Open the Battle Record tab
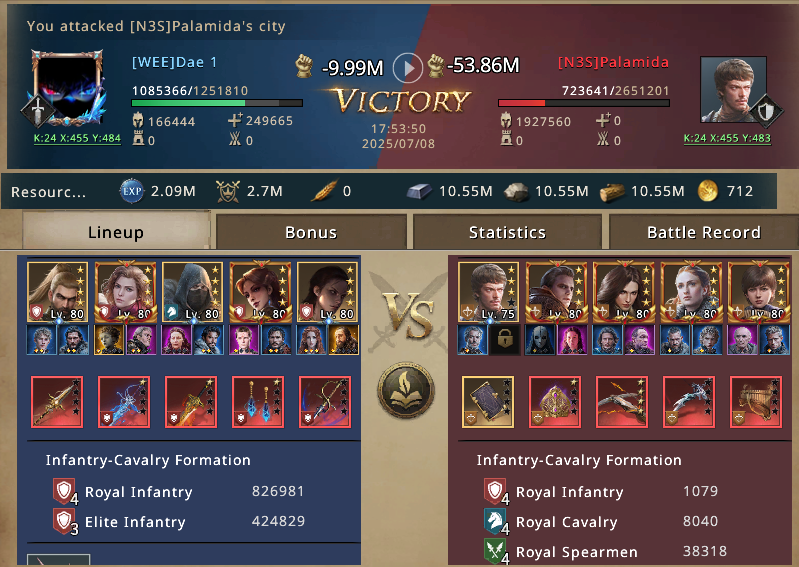Screen dimensions: 799x567 point(704,232)
